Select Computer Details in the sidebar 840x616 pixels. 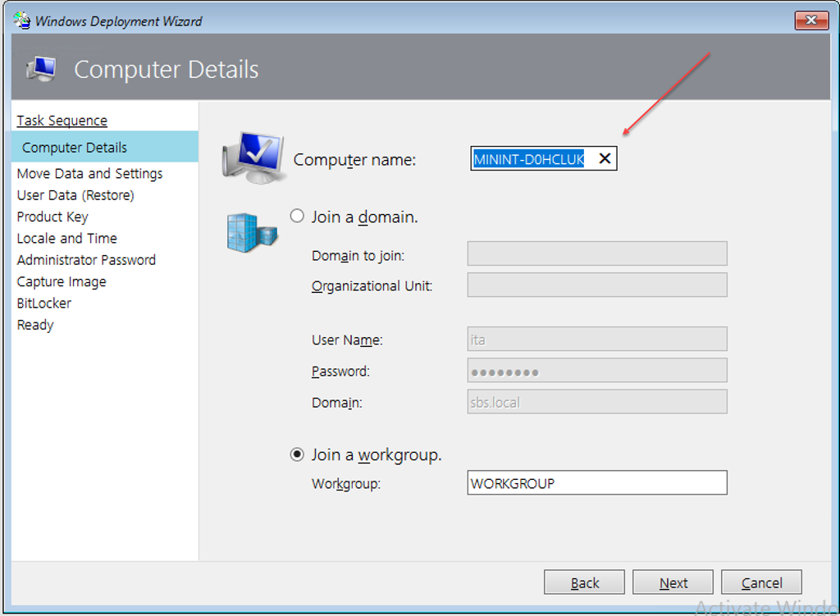click(x=75, y=148)
